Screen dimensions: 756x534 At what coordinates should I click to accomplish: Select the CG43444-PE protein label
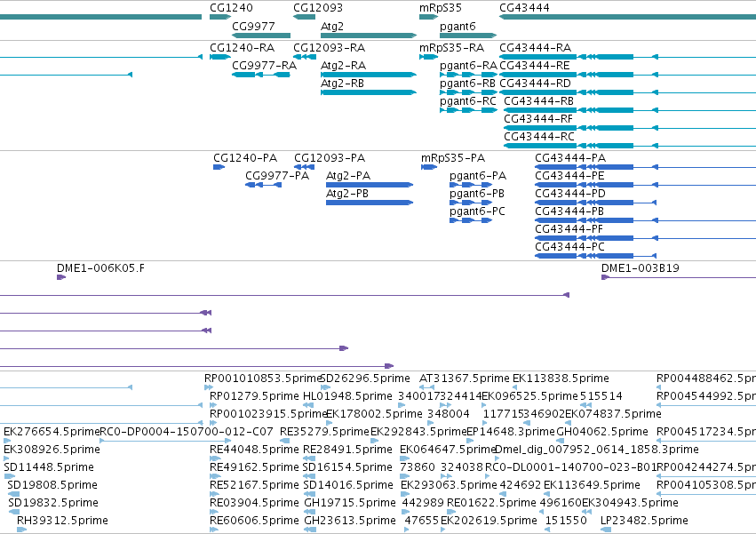[x=569, y=176]
